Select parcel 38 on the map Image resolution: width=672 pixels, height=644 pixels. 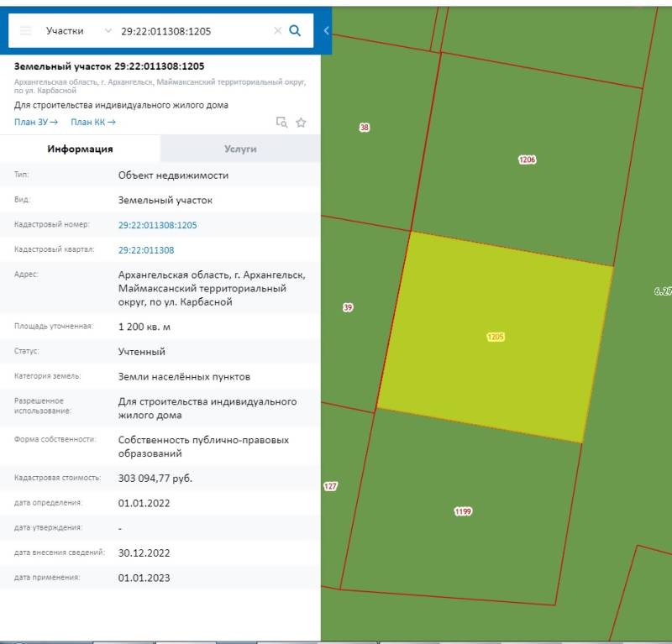[x=364, y=128]
